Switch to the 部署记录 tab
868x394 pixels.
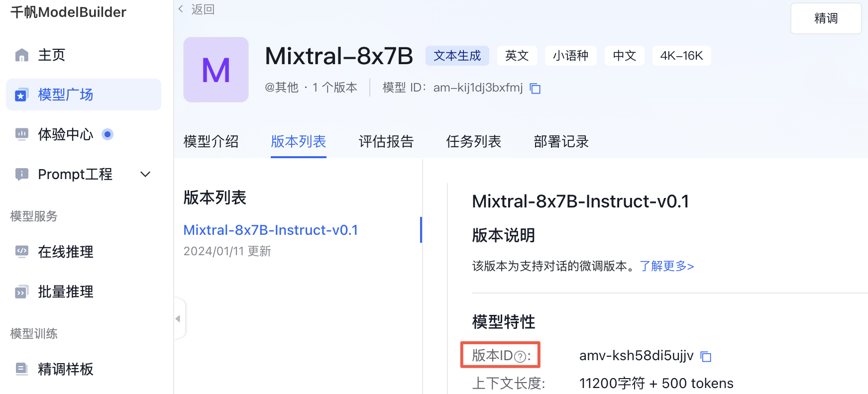[561, 142]
